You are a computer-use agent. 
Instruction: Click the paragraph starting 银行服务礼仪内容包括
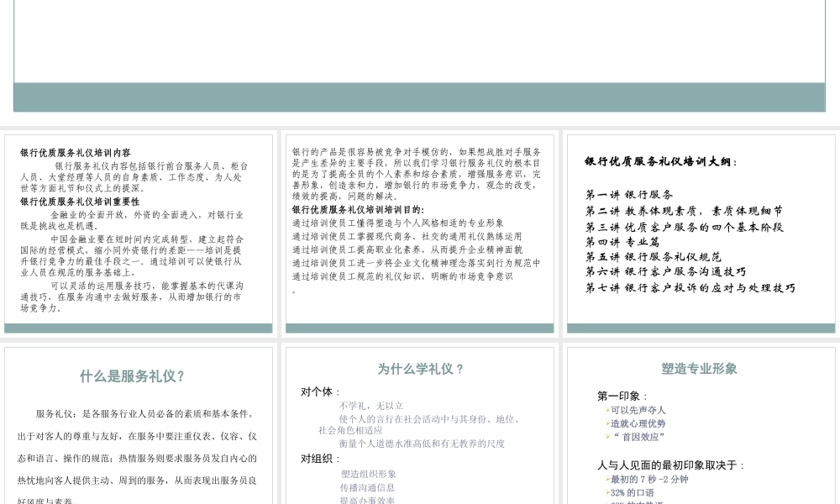point(134,177)
